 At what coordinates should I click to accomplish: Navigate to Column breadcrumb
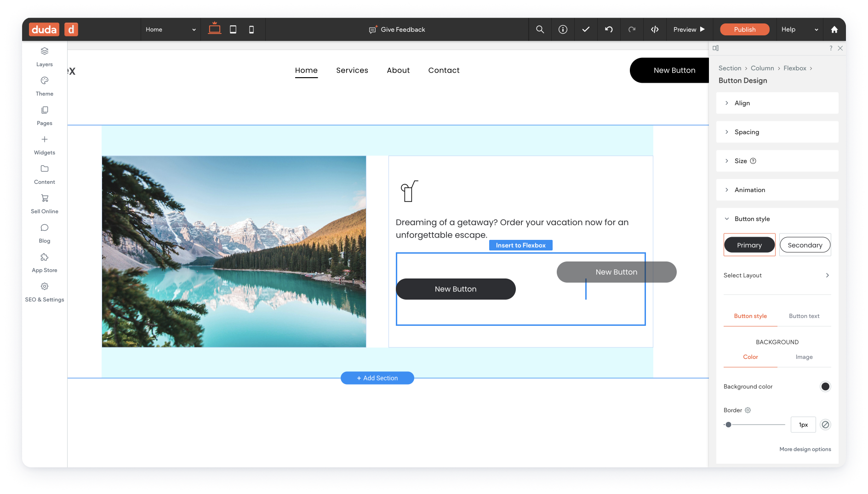coord(762,68)
